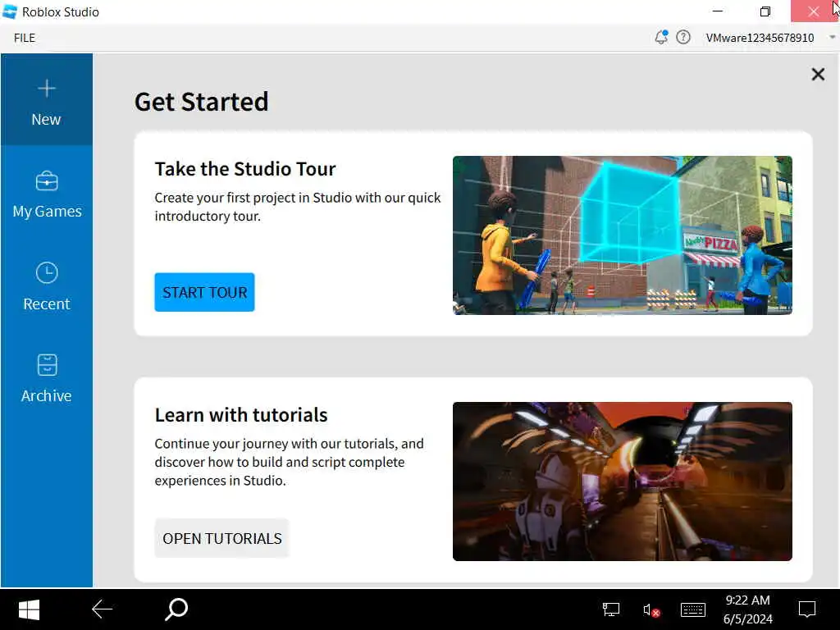Click the Studio Tour preview image
Screen dimensions: 840x630
pos(622,235)
